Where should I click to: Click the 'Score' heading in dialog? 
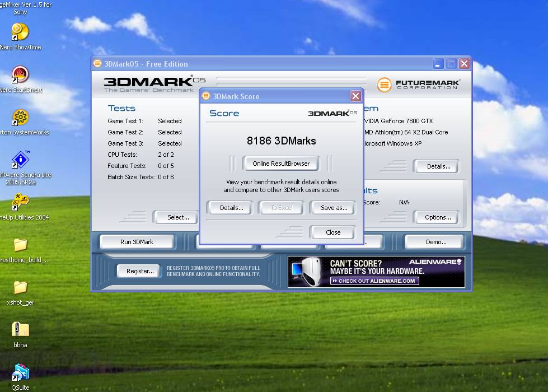click(x=224, y=113)
